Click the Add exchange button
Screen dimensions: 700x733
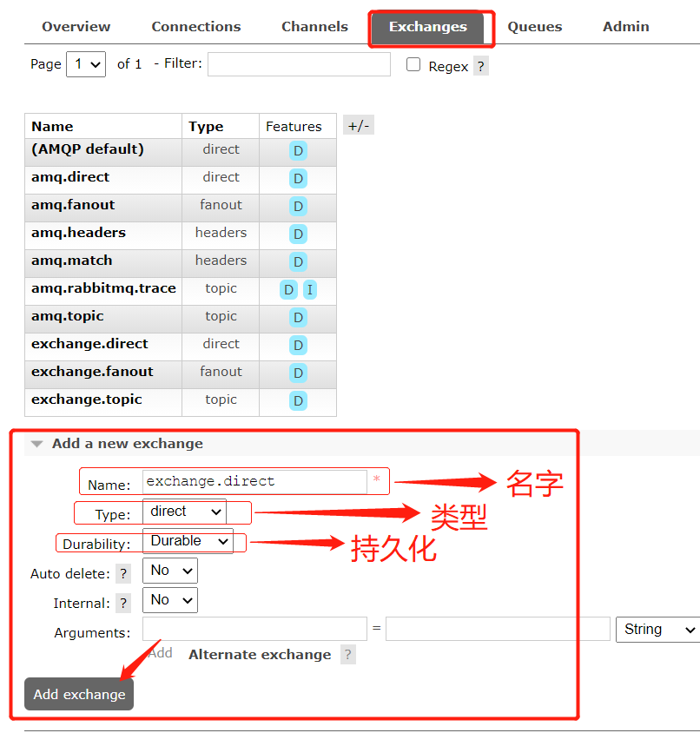point(79,694)
